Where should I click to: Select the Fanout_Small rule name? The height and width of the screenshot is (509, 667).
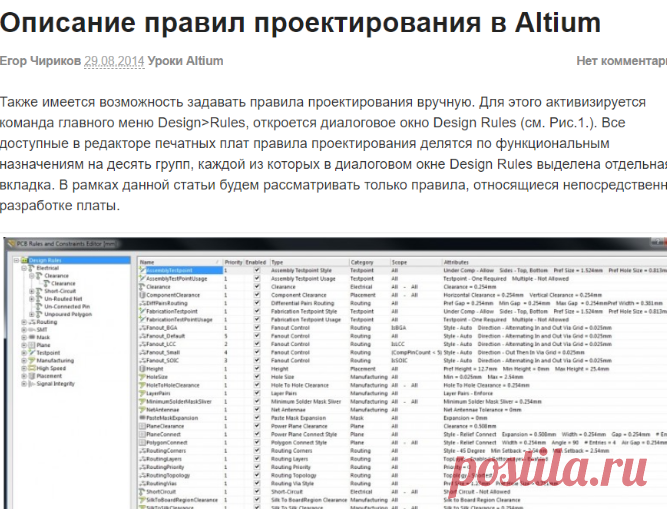[162, 352]
